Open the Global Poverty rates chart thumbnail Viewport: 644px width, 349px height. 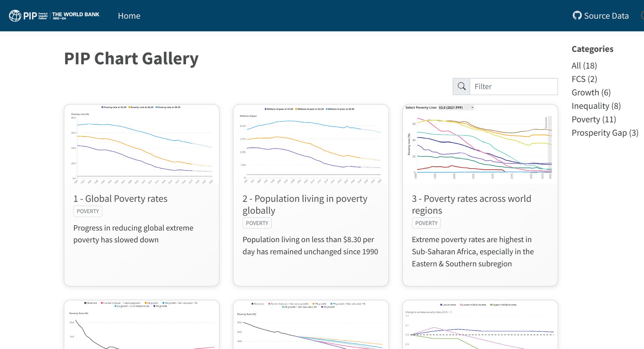142,145
